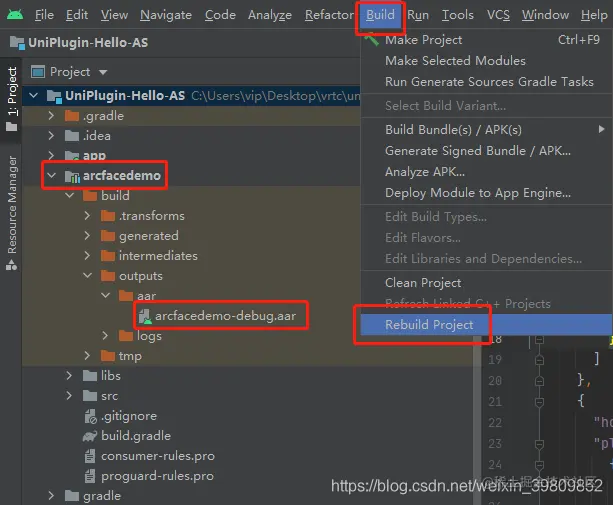
Task: Expand the .idea folder
Action: pos(51,136)
